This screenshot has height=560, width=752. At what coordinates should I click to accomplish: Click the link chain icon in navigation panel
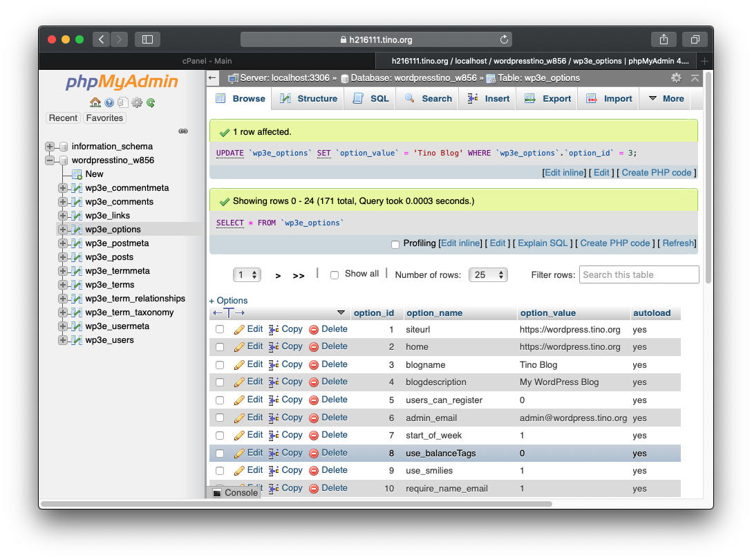tap(183, 131)
